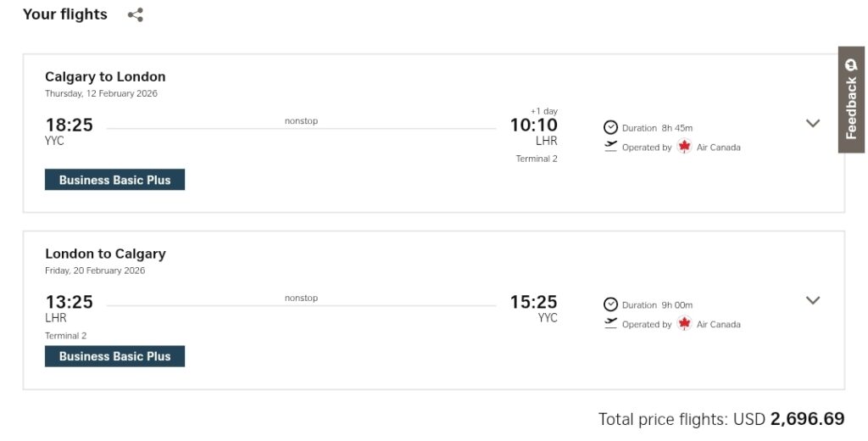Click the nonstop label on the outbound flight
Image resolution: width=868 pixels, height=441 pixels.
[301, 121]
